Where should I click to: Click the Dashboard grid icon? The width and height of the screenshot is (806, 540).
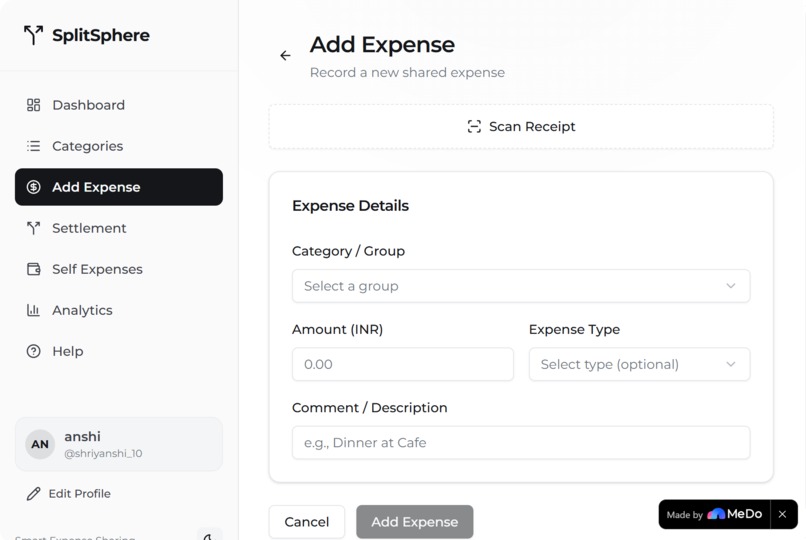[33, 105]
